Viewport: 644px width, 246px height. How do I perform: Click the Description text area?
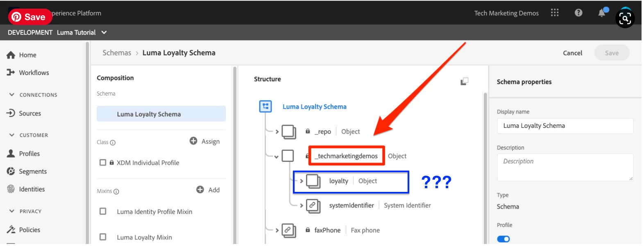tap(565, 167)
